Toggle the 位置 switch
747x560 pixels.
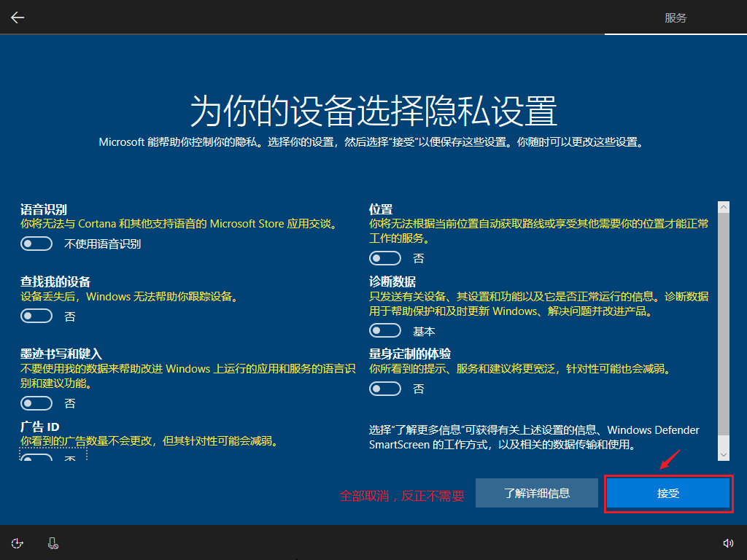[x=385, y=258]
